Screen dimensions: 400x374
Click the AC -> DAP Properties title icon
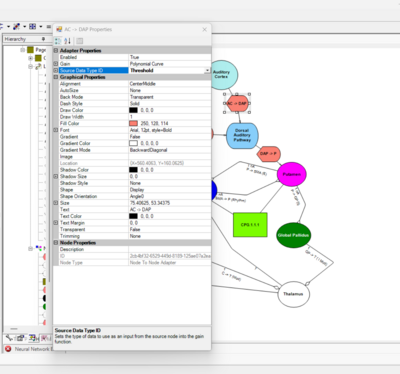[59, 29]
